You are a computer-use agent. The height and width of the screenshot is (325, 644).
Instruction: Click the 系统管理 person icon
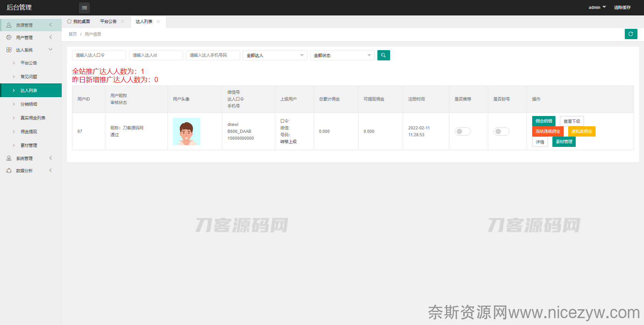click(9, 158)
